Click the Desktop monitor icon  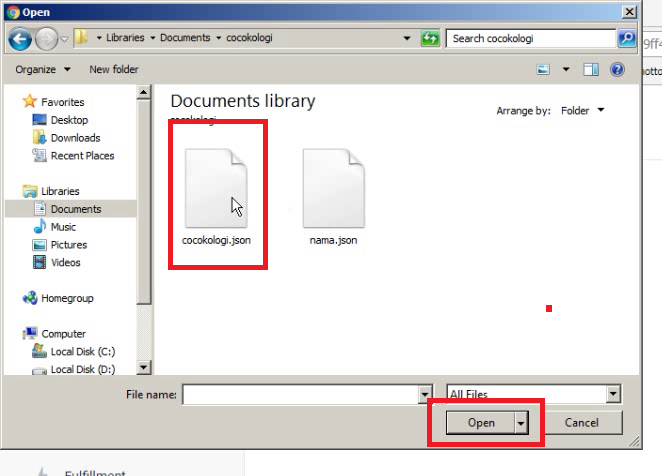coord(39,120)
